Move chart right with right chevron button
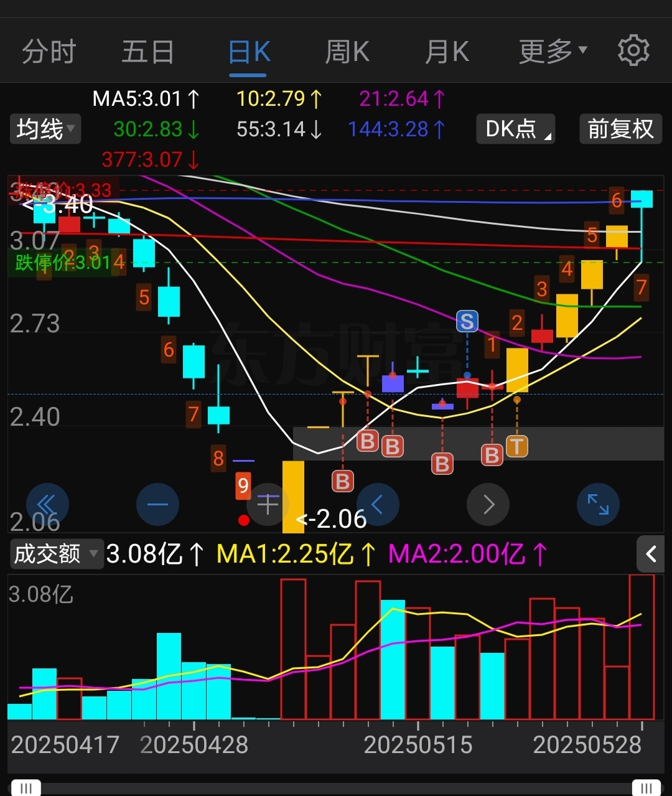The height and width of the screenshot is (796, 672). (488, 504)
